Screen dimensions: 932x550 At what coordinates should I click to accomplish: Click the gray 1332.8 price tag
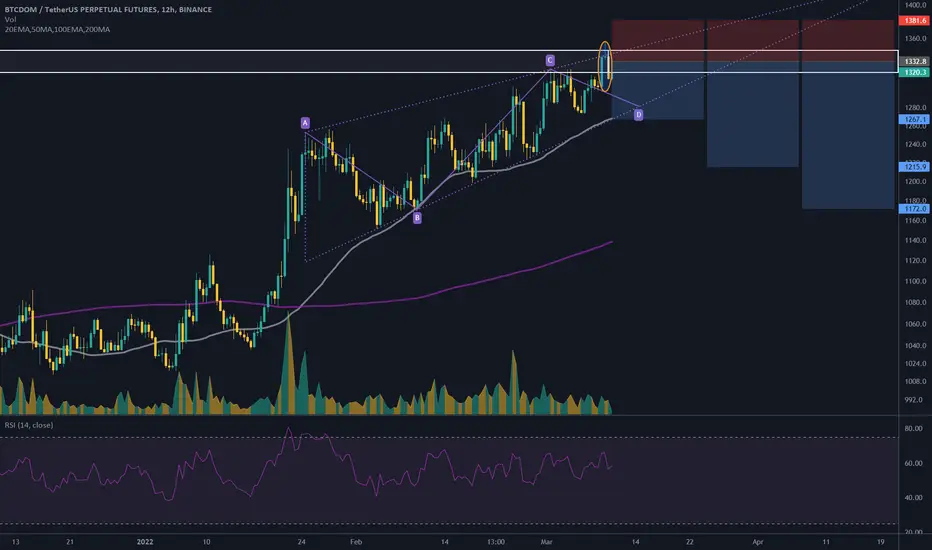coord(915,61)
